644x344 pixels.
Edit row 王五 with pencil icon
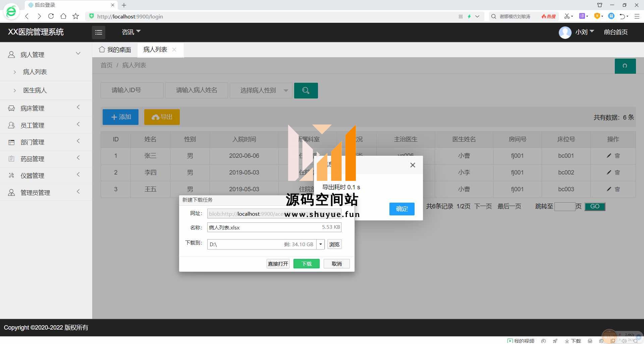coord(609,189)
